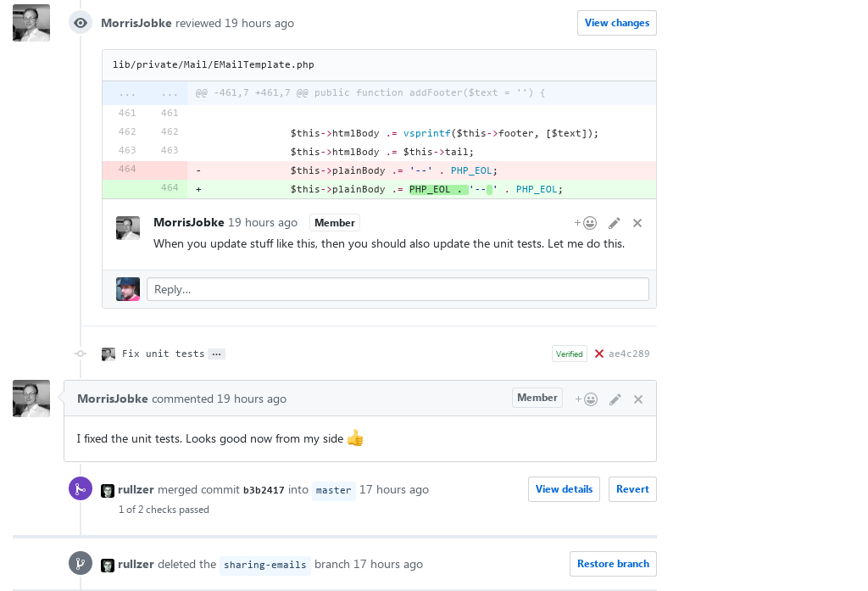Click MorrisJobke's small avatar in the inline comment
Viewport: 868px width, 591px height.
pos(128,227)
